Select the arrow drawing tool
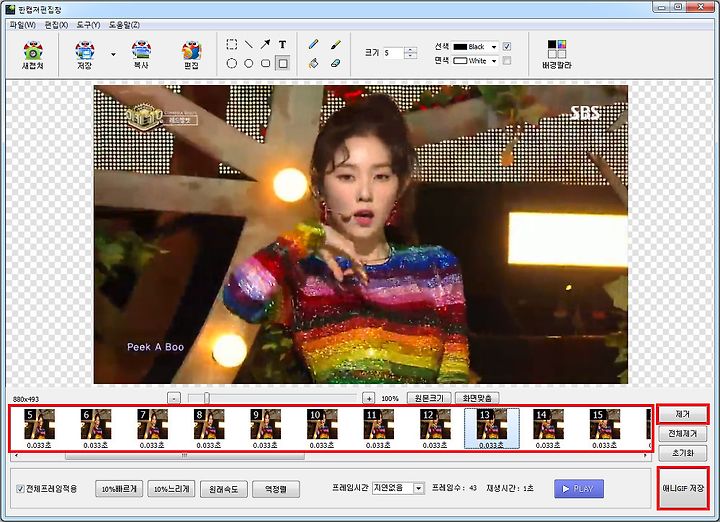The width and height of the screenshot is (720, 522). click(x=265, y=45)
